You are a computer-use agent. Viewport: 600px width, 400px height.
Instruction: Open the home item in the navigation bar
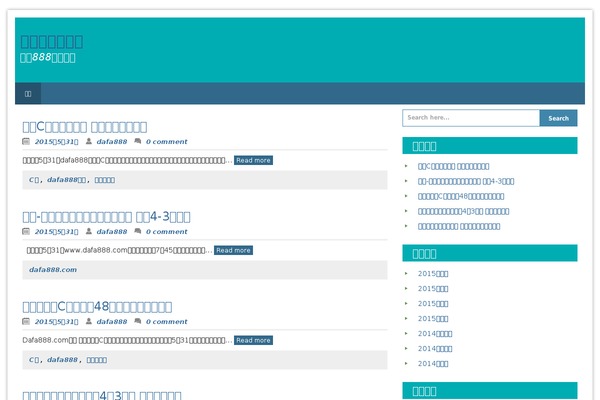(x=28, y=94)
